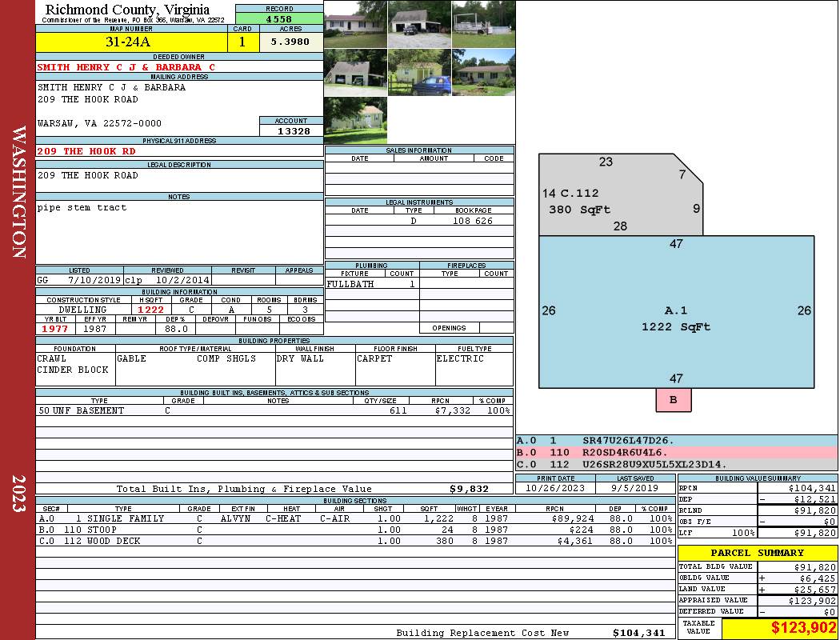Image resolution: width=840 pixels, height=640 pixels.
Task: Click the ROOMS value 5
Action: (269, 310)
